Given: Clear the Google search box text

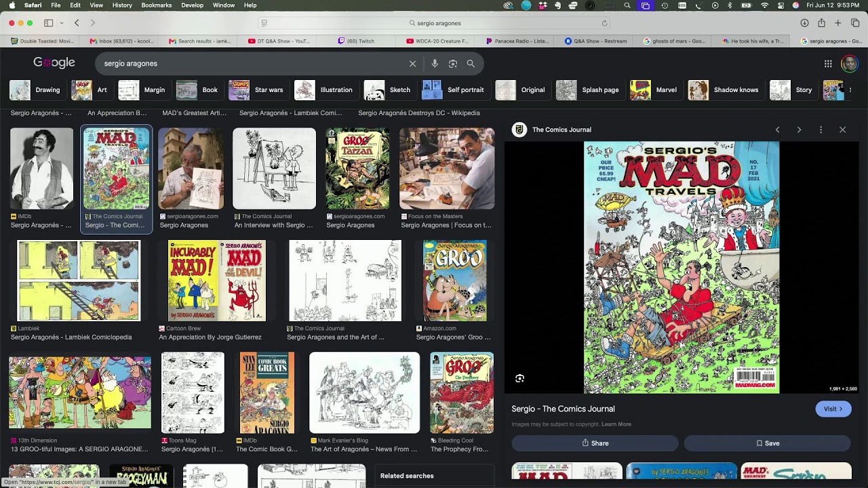Looking at the screenshot, I should 412,64.
